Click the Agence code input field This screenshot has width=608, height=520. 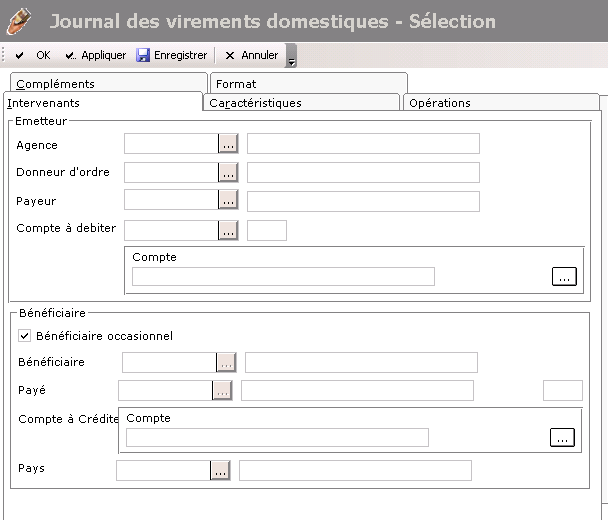(170, 144)
